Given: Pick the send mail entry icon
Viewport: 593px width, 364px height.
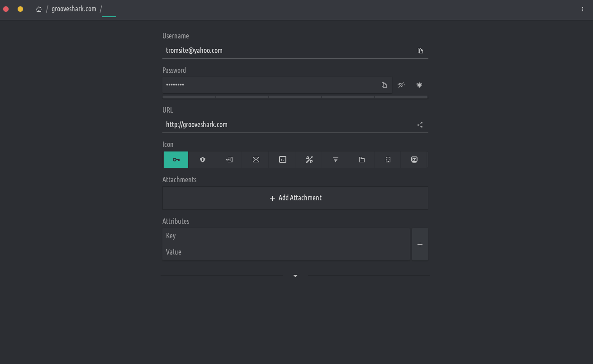Looking at the screenshot, I should [229, 160].
